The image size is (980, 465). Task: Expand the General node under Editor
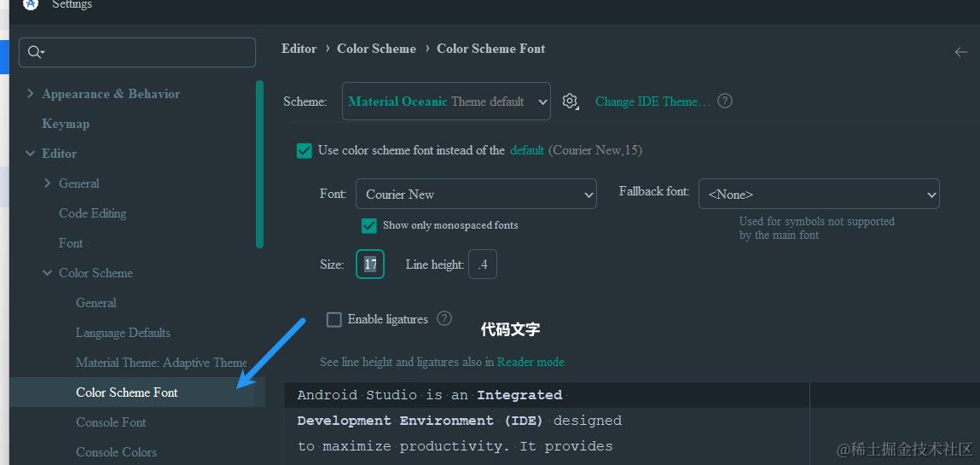[48, 183]
